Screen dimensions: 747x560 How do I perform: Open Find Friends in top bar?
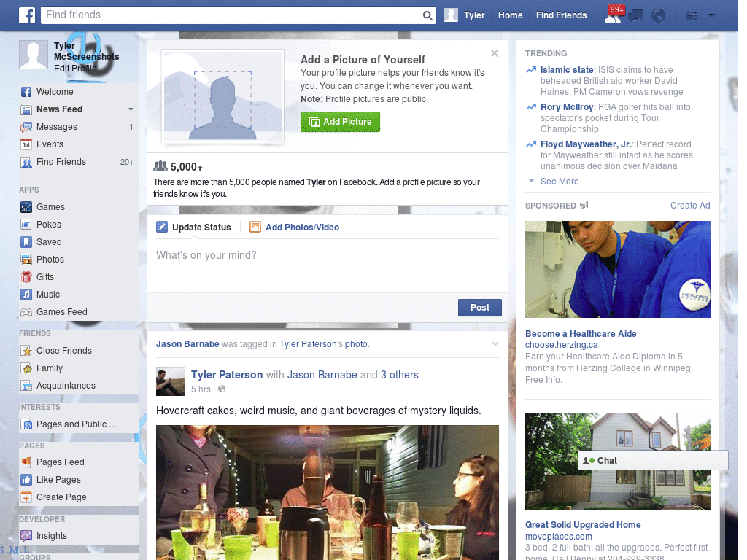(561, 15)
